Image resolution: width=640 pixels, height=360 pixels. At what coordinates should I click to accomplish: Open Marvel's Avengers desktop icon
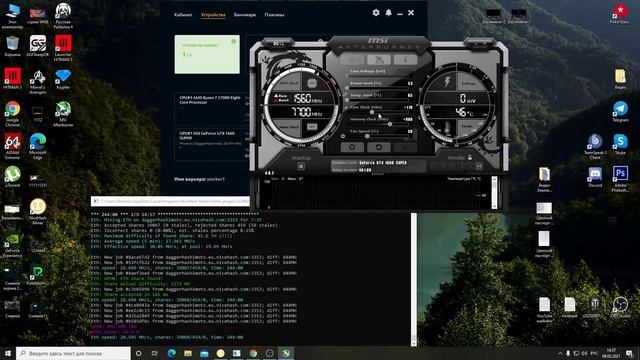pyautogui.click(x=38, y=82)
